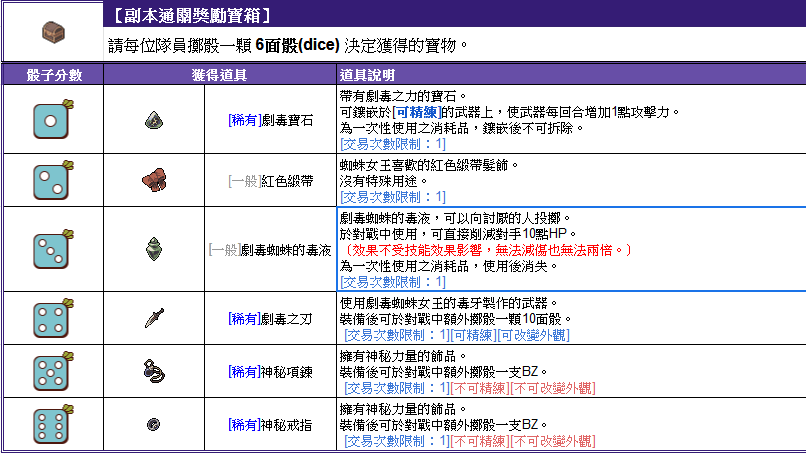Click the one-pip dice icon
806x453 pixels.
click(53, 119)
